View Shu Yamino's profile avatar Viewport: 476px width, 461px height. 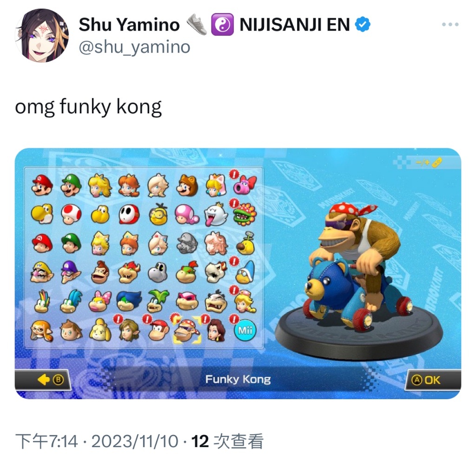[x=41, y=35]
